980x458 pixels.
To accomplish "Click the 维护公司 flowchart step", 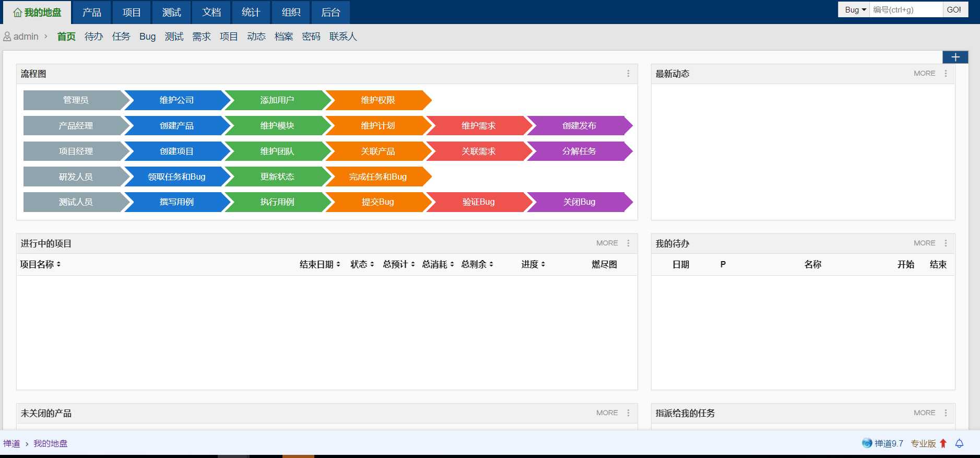I will (x=176, y=100).
